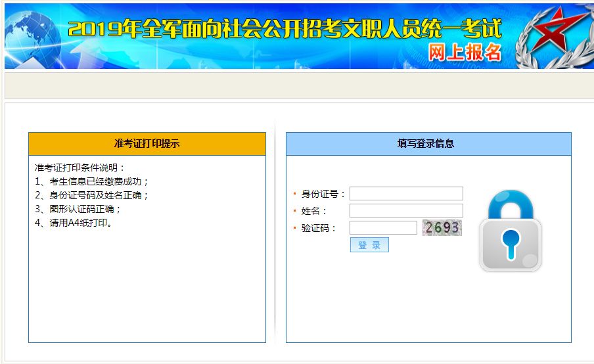
Task: Click the 验证码 field label
Action: click(319, 228)
